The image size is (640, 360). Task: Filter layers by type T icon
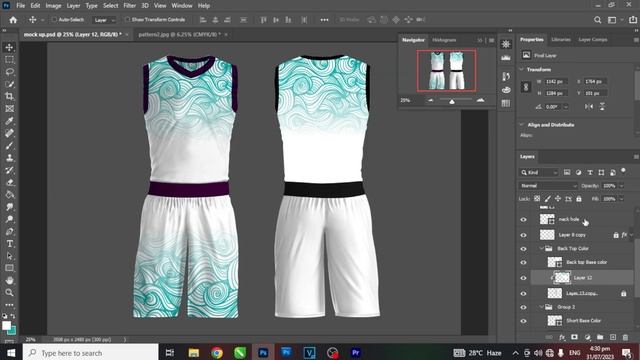[590, 173]
